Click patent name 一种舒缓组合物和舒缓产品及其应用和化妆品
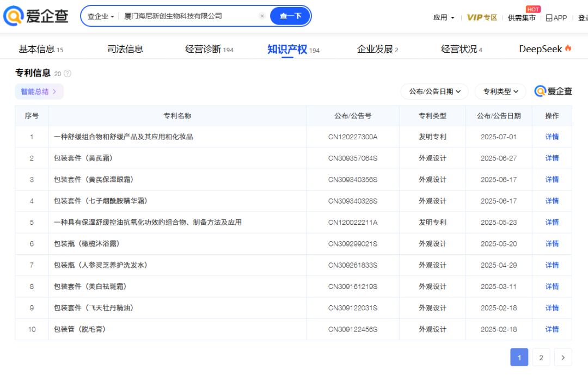The width and height of the screenshot is (588, 381). (124, 137)
